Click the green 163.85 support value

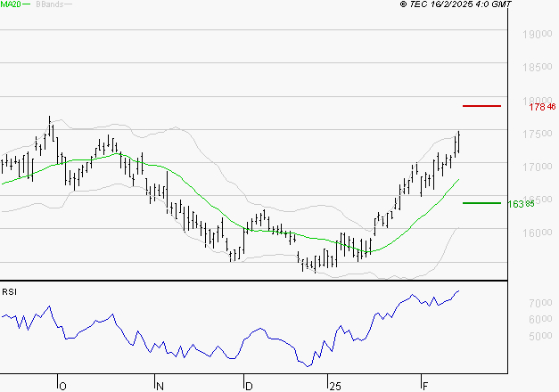coord(521,204)
